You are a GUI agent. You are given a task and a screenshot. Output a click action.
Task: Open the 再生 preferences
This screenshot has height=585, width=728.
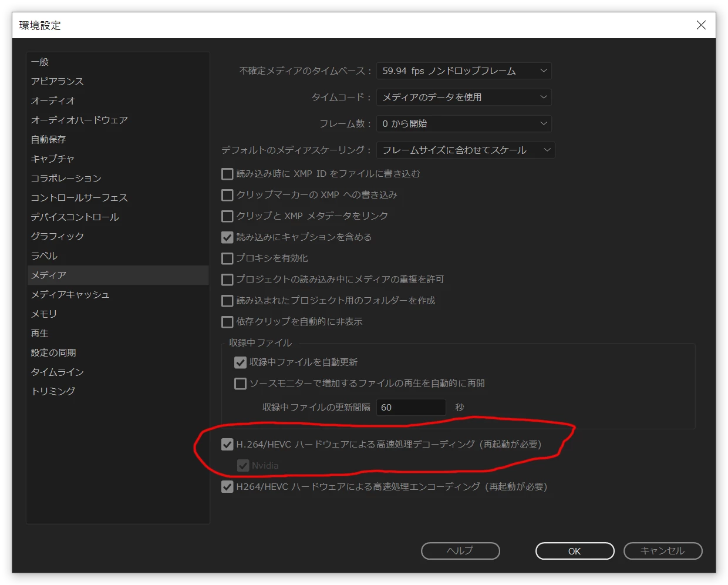(117, 333)
